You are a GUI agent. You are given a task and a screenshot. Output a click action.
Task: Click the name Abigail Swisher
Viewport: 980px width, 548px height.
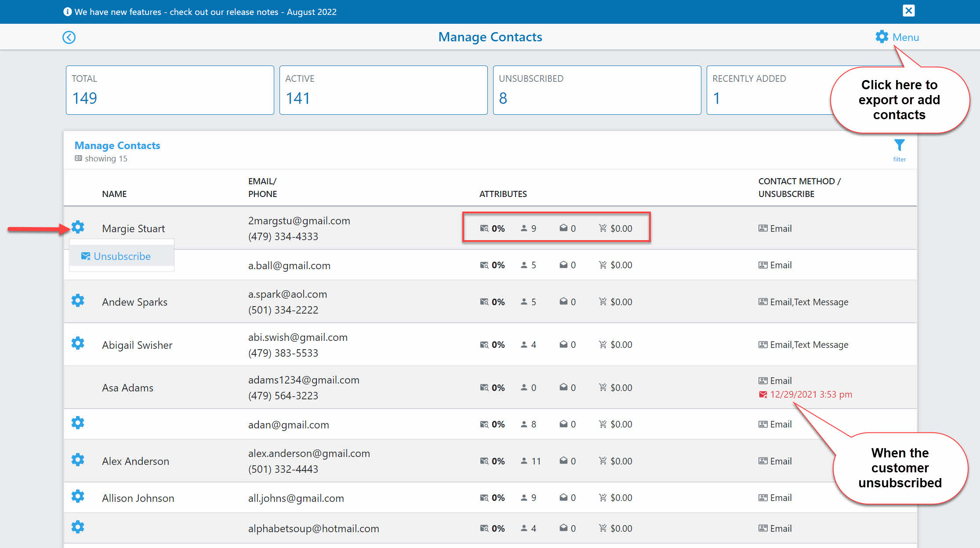[x=137, y=345]
